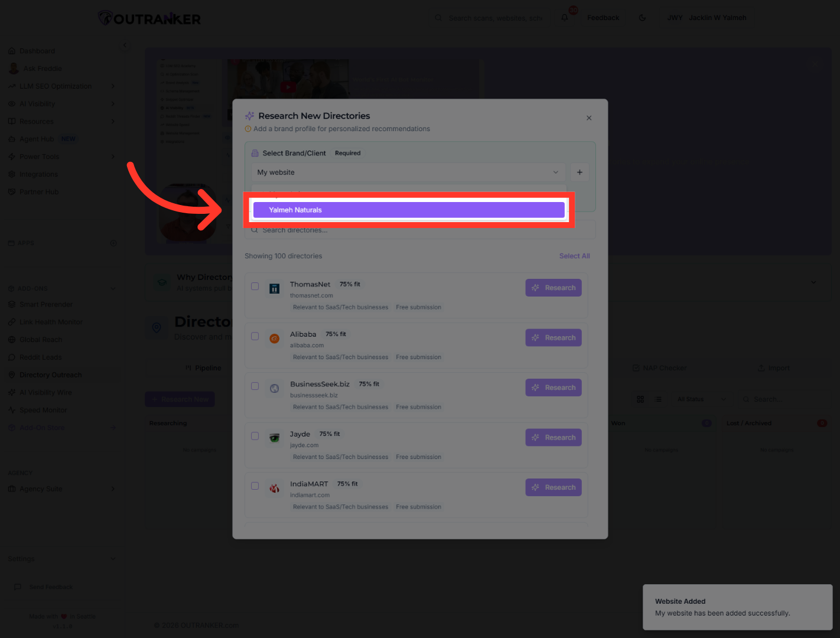Open the My website brand dropdown

click(x=408, y=172)
